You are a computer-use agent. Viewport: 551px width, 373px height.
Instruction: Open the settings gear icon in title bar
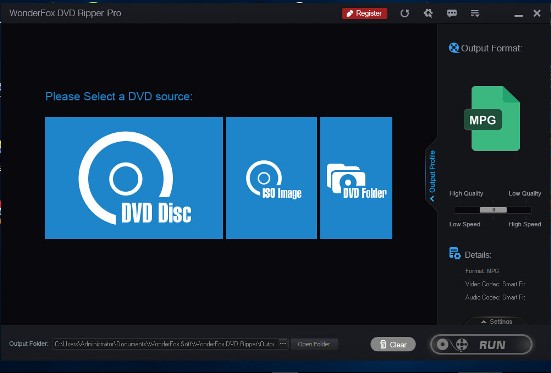click(x=428, y=13)
